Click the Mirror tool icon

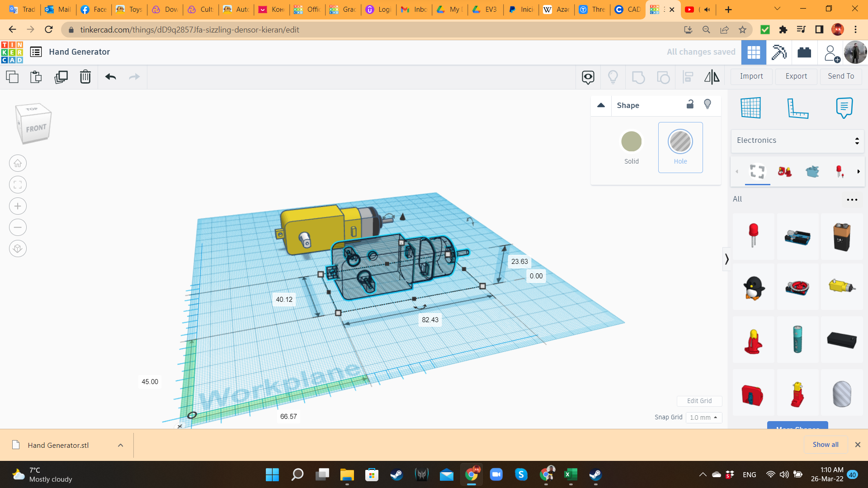712,77
